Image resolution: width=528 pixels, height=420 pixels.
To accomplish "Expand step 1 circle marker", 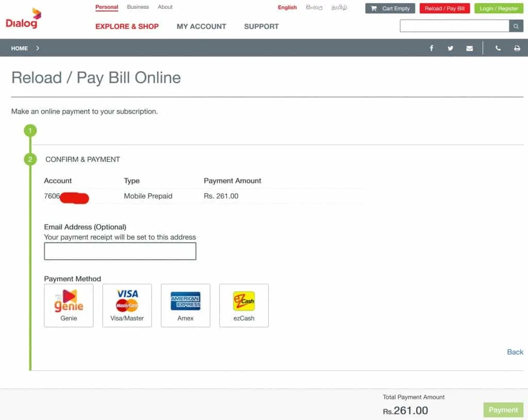I will click(x=30, y=131).
